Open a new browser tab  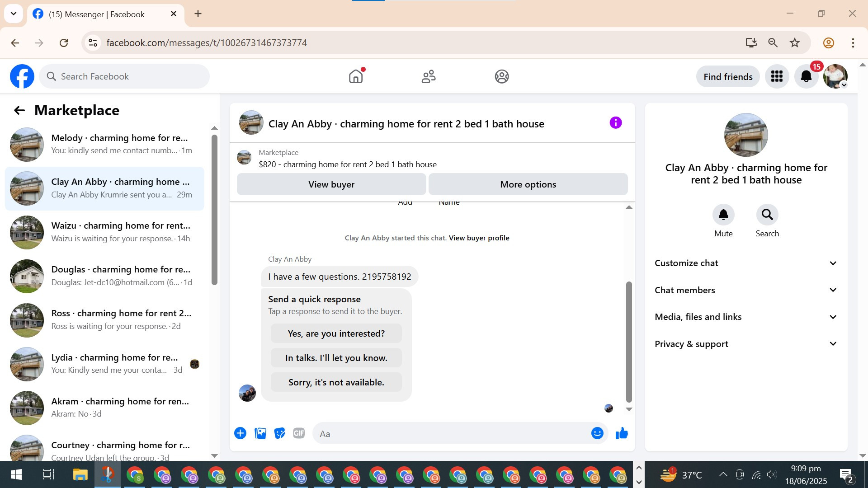tap(198, 14)
